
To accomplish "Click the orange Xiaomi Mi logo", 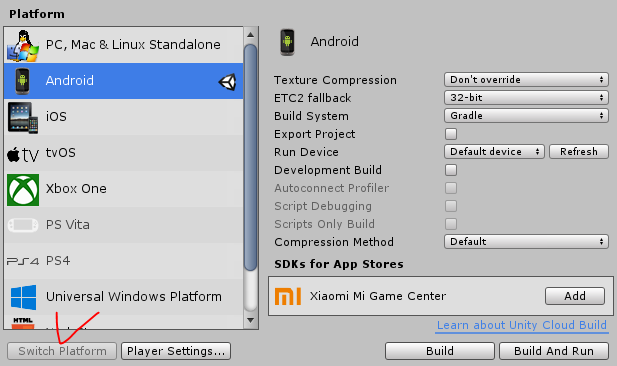I will 288,296.
